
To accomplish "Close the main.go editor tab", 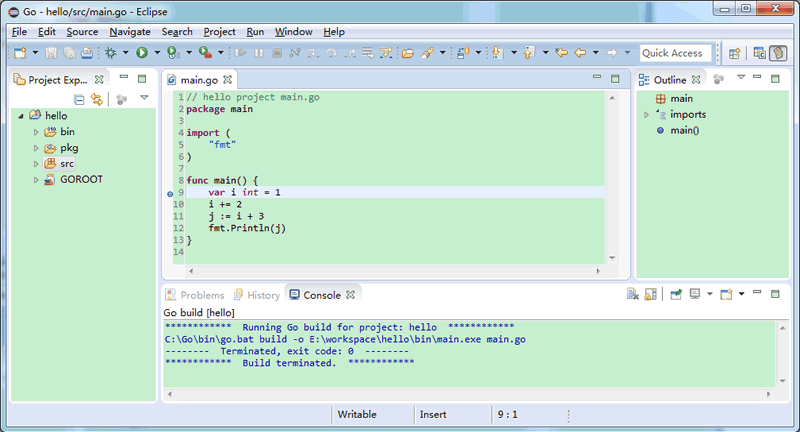I will [x=227, y=79].
